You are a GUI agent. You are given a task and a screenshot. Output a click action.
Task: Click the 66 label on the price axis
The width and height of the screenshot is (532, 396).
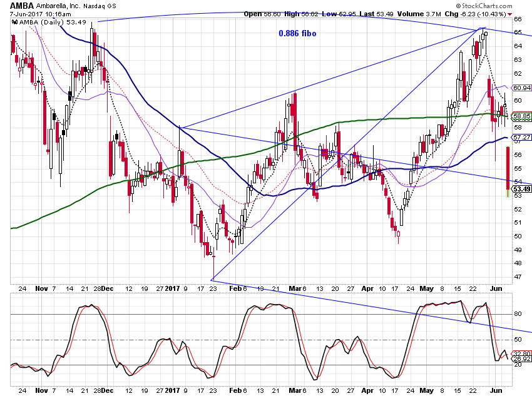[x=518, y=19]
